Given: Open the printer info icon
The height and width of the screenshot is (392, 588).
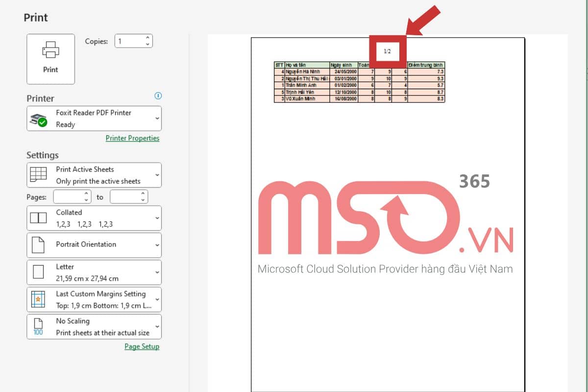Looking at the screenshot, I should tap(158, 96).
